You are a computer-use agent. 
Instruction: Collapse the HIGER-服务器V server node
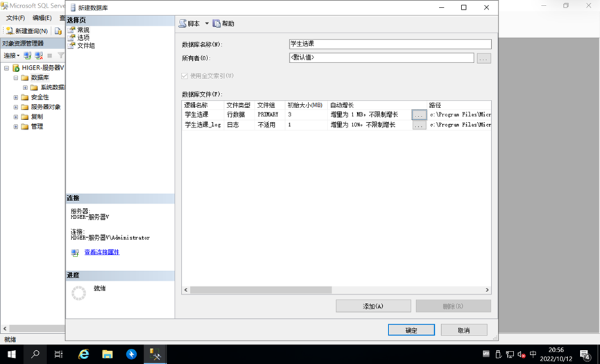click(6, 68)
